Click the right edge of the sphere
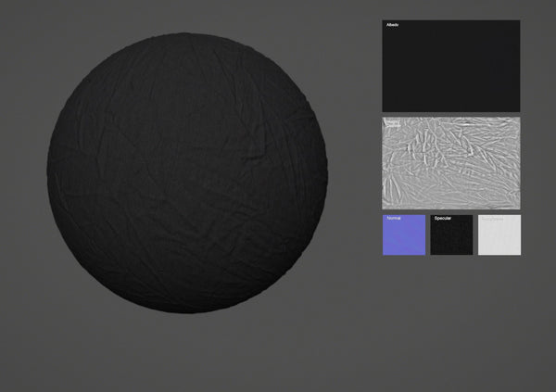Image resolution: width=556 pixels, height=392 pixels. [325, 173]
